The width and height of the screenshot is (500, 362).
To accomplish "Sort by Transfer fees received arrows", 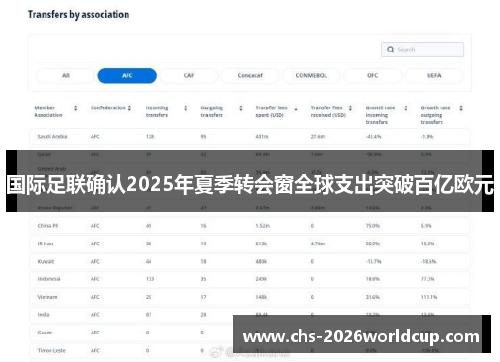I will [350, 108].
